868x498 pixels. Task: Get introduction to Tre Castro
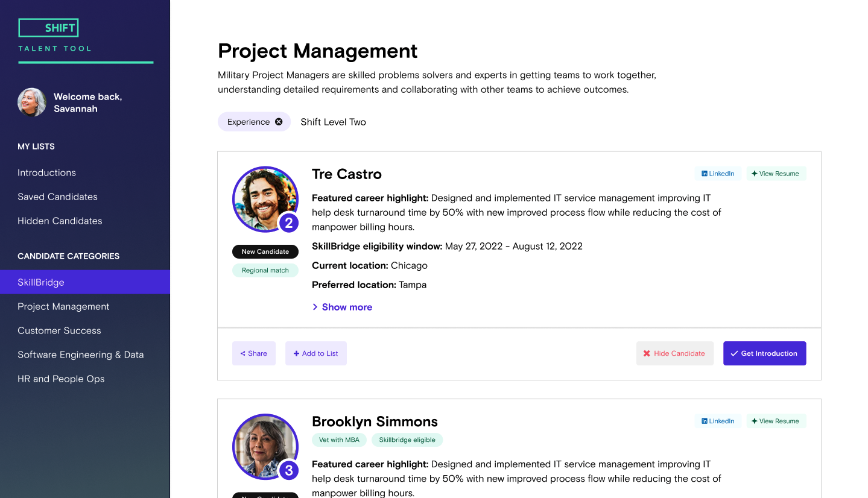tap(764, 353)
